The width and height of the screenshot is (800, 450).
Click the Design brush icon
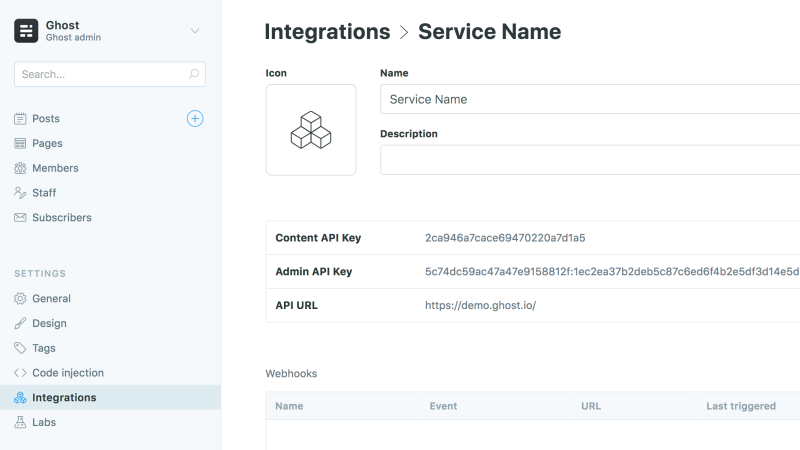[20, 323]
